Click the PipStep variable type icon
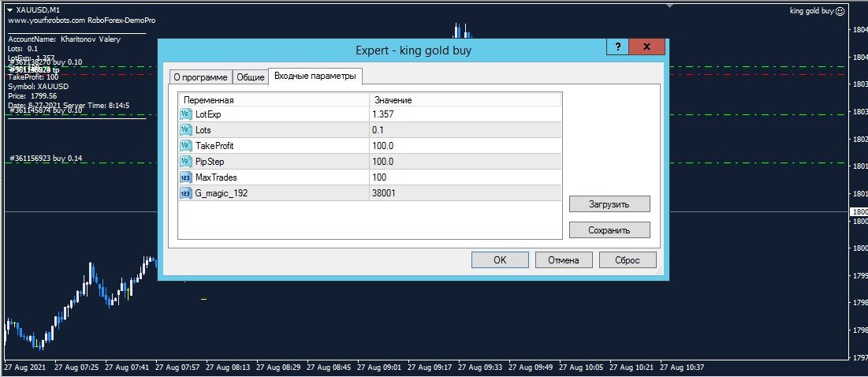 pyautogui.click(x=185, y=162)
